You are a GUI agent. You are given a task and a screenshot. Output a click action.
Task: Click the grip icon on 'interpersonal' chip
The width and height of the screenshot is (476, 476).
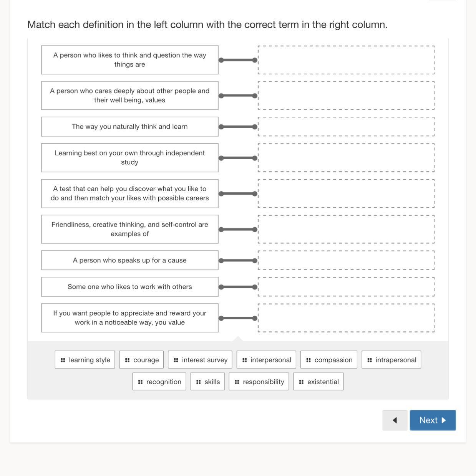pos(245,360)
